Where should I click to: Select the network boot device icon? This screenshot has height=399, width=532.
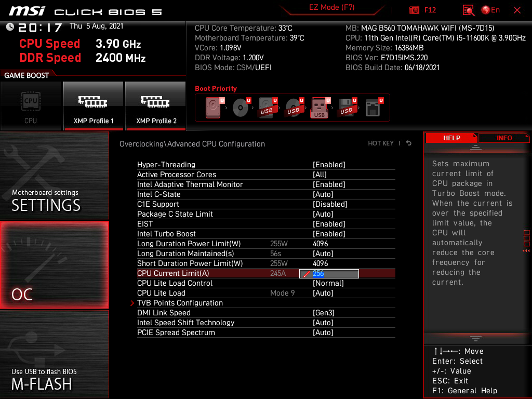click(x=374, y=108)
